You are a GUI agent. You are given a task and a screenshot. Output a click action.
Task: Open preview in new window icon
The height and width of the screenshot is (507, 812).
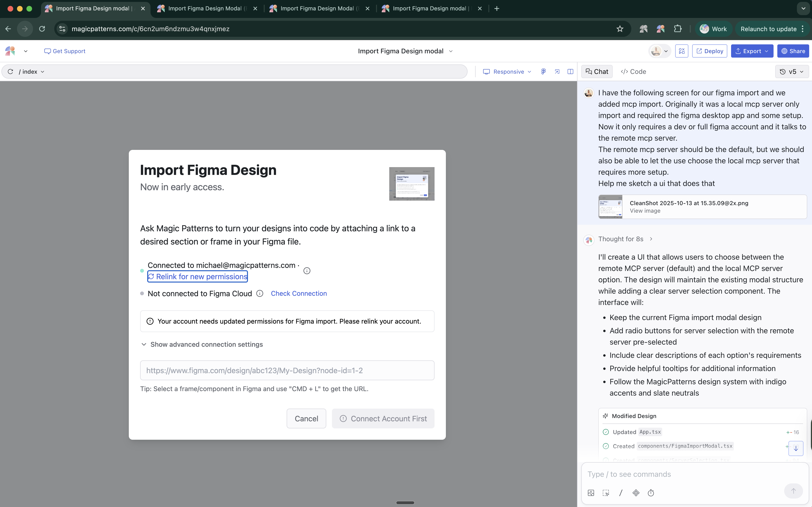point(557,72)
